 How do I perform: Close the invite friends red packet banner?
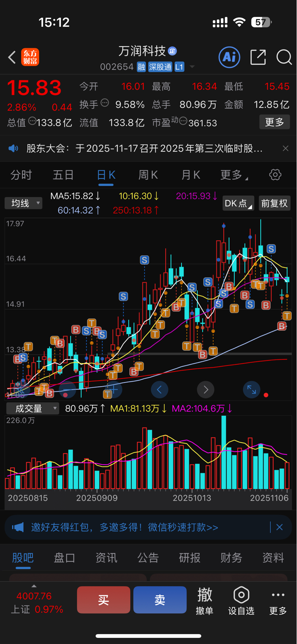[x=280, y=527]
